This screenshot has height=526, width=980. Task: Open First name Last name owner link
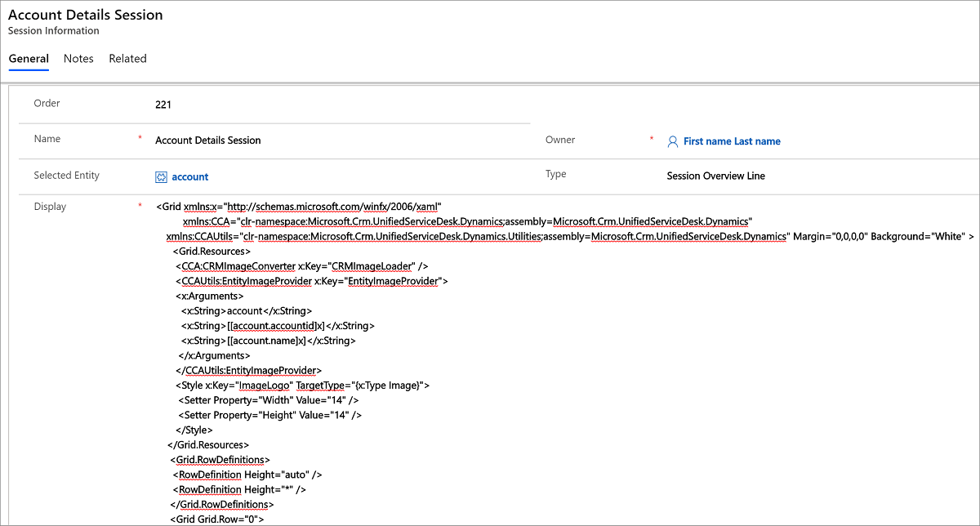tap(732, 141)
